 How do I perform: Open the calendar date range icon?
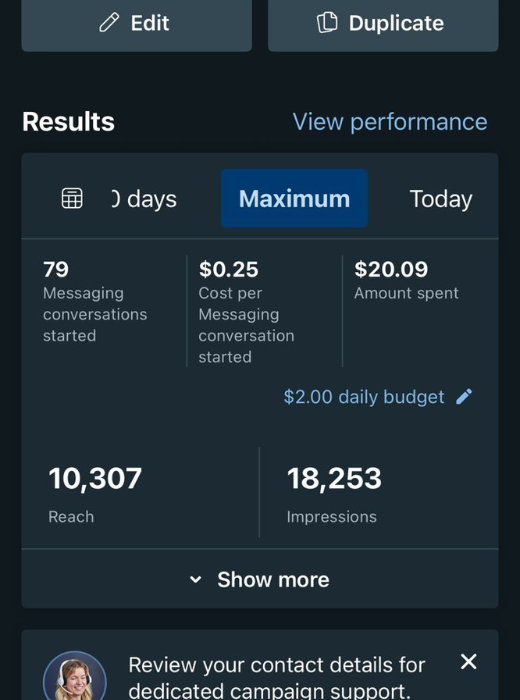click(x=72, y=198)
